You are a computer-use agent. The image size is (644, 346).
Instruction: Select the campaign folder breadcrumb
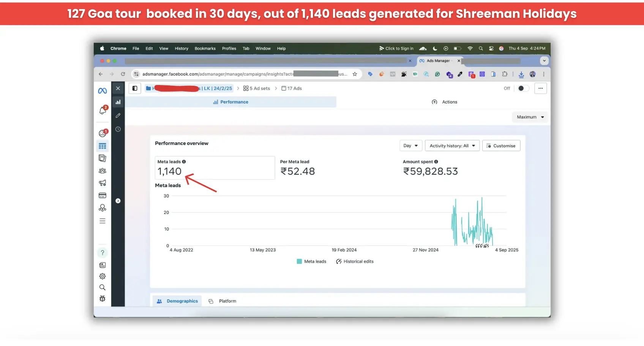coord(189,88)
